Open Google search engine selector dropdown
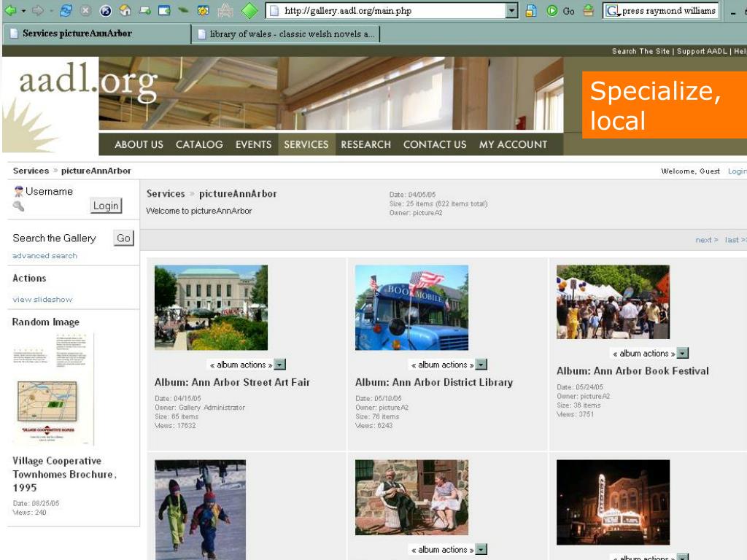Viewport: 747px width, 560px height. pyautogui.click(x=613, y=10)
